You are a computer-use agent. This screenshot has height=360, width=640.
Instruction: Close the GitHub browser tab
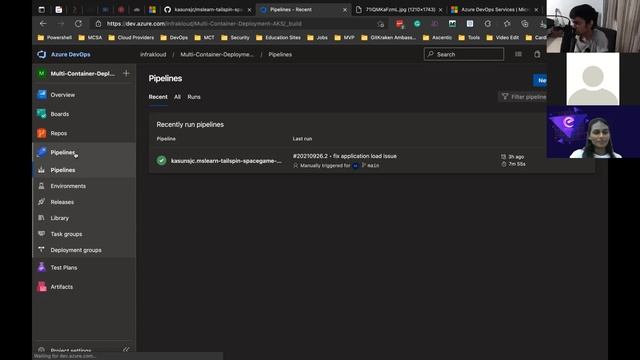249,10
